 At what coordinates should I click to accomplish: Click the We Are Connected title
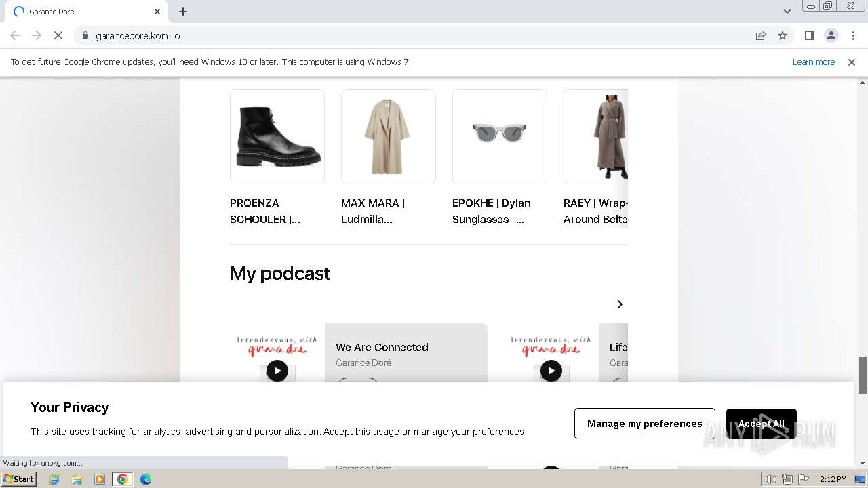point(382,347)
